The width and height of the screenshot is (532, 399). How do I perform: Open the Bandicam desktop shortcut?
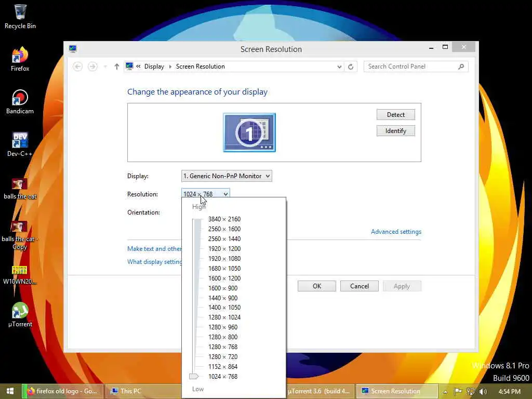tap(20, 102)
